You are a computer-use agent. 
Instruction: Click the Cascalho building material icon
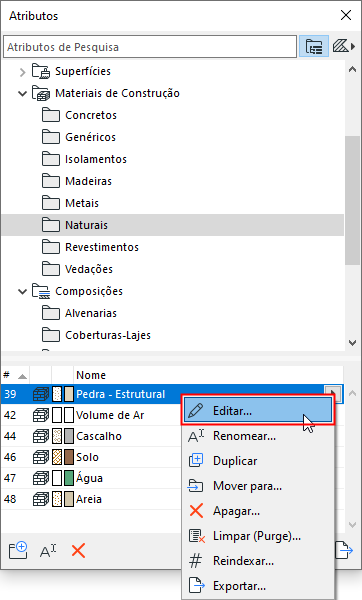pyautogui.click(x=41, y=436)
